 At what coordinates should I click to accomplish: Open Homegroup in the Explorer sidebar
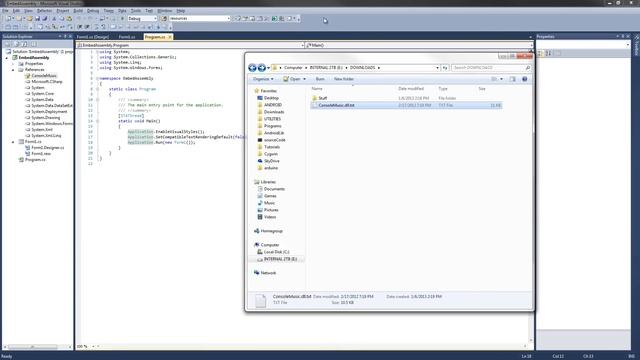pyautogui.click(x=271, y=231)
